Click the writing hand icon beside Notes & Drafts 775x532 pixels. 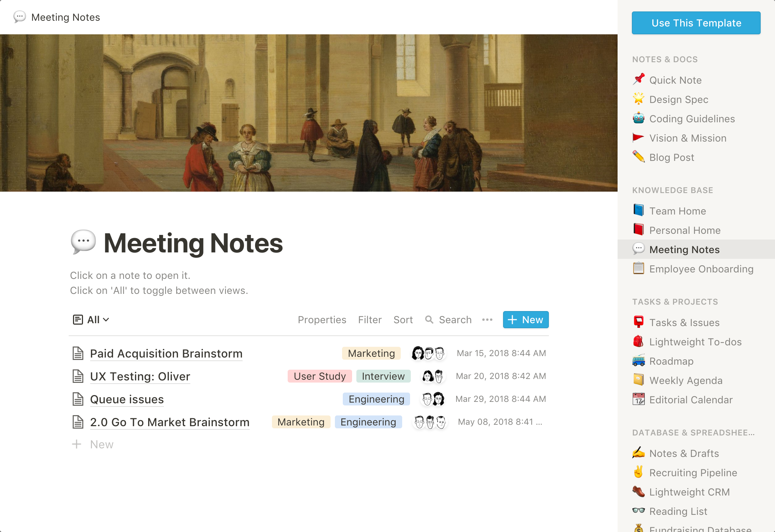tap(638, 453)
